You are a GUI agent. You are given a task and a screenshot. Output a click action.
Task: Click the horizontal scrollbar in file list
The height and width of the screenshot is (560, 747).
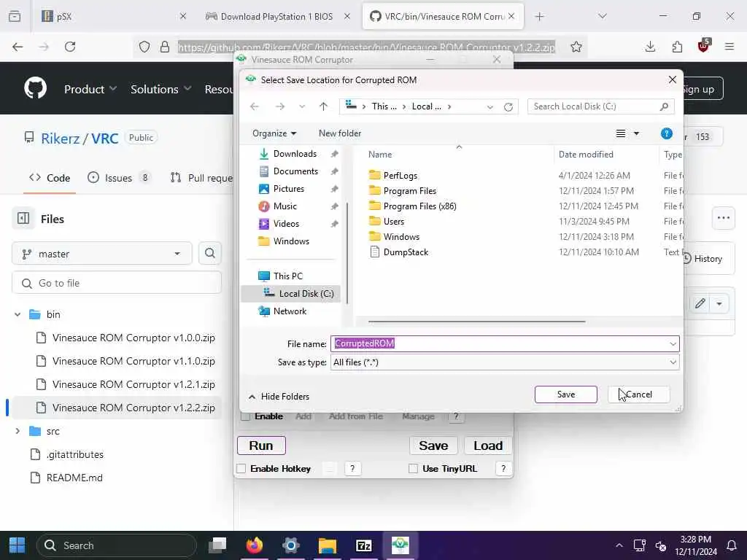476,322
